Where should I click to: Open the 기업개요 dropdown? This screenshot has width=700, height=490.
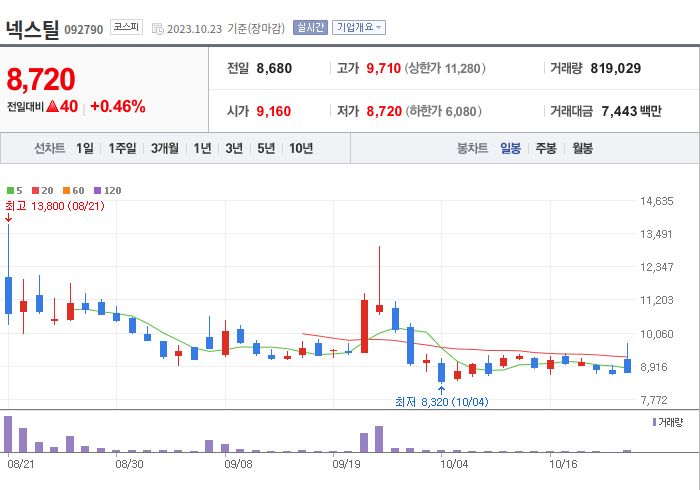tap(359, 28)
